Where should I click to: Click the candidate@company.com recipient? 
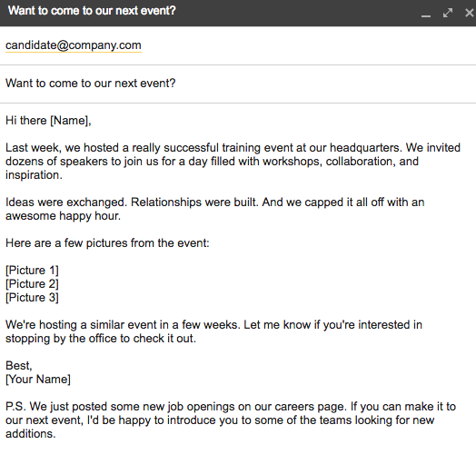tap(74, 45)
